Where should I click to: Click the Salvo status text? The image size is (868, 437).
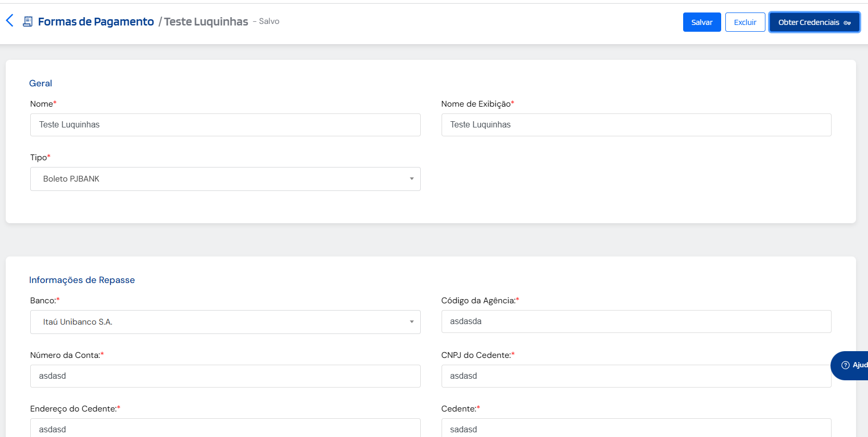click(x=269, y=21)
